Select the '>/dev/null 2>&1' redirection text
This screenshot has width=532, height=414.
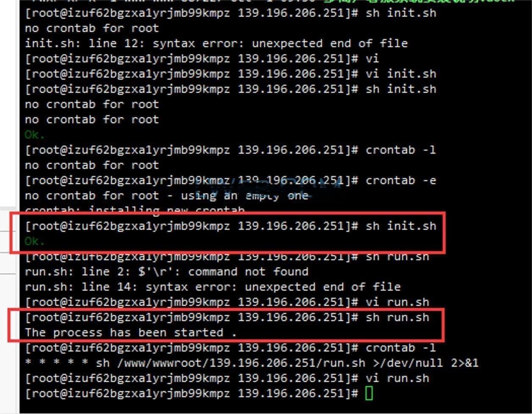pyautogui.click(x=426, y=363)
